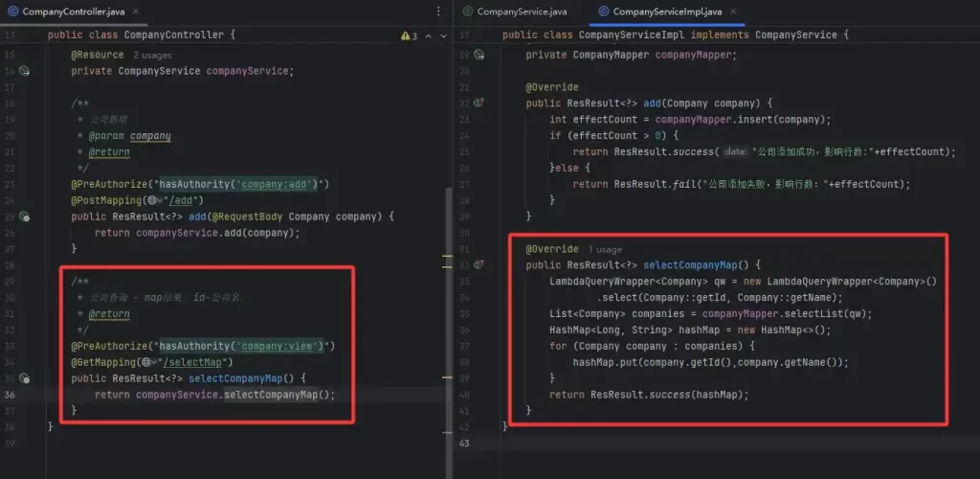The image size is (980, 479).
Task: Click the gutter bean icon beside companyMapper field
Action: click(478, 55)
